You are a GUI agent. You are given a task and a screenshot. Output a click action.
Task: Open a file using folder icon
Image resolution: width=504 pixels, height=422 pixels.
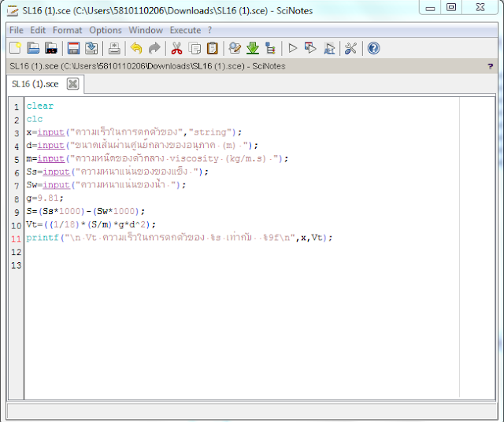[x=33, y=48]
